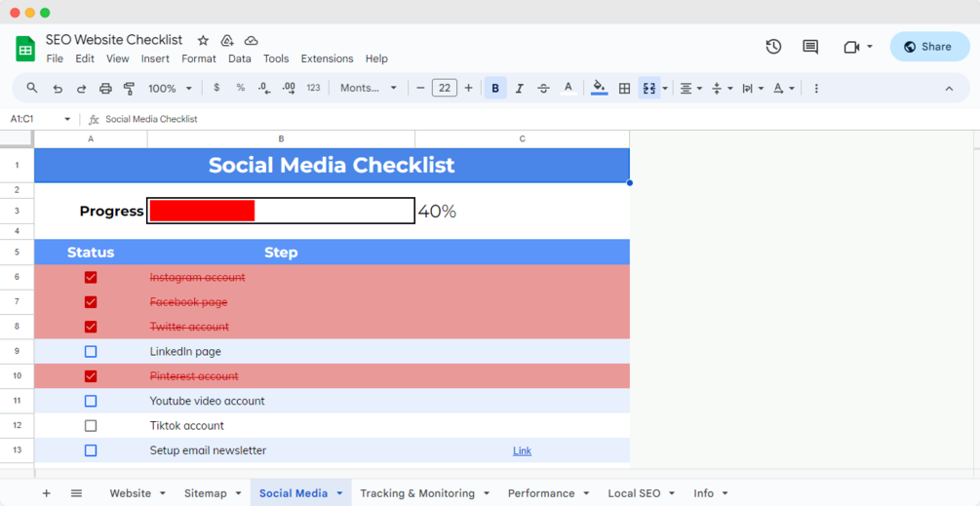Check the Setup email newsletter checkbox
The width and height of the screenshot is (980, 506).
(91, 450)
